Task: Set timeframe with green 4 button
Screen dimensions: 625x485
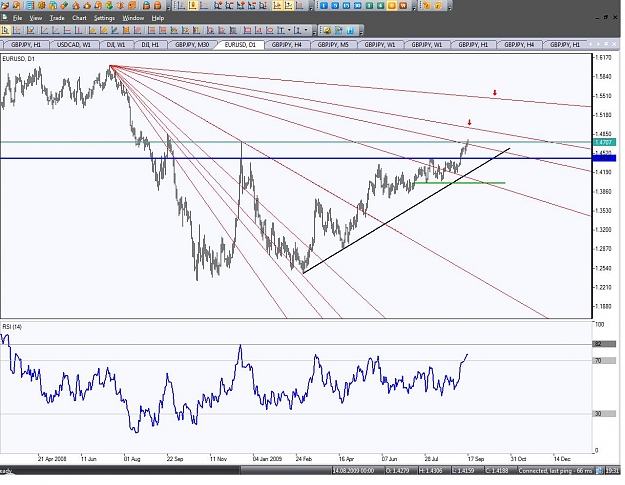Action: (x=380, y=6)
